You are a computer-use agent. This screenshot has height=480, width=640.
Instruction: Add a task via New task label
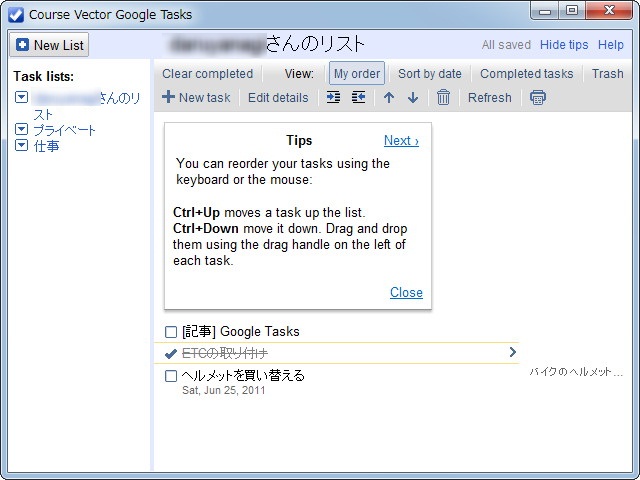point(204,98)
